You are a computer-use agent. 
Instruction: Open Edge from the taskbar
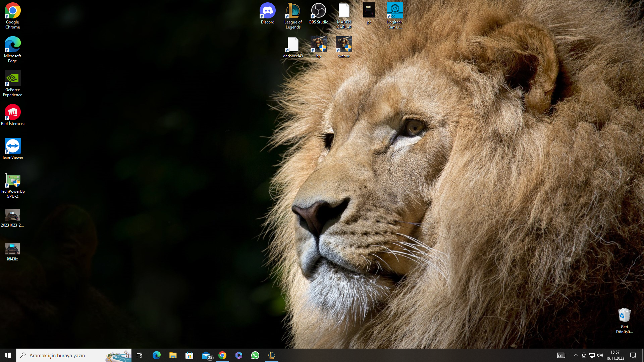[157, 355]
